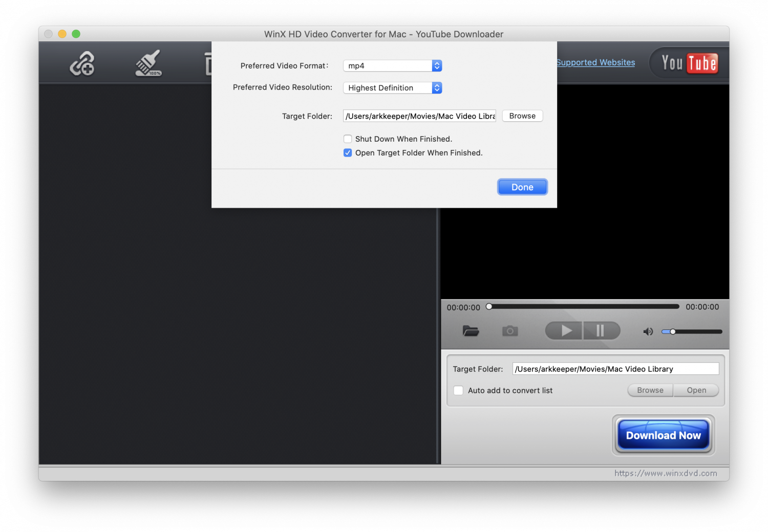This screenshot has height=532, width=768.
Task: Toggle Auto add to convert list
Action: (458, 390)
